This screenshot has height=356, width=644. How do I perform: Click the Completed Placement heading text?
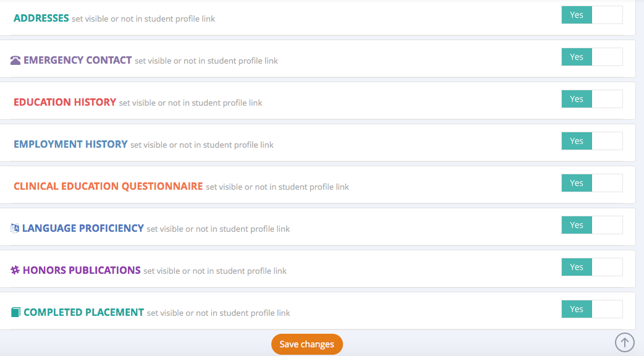(83, 312)
